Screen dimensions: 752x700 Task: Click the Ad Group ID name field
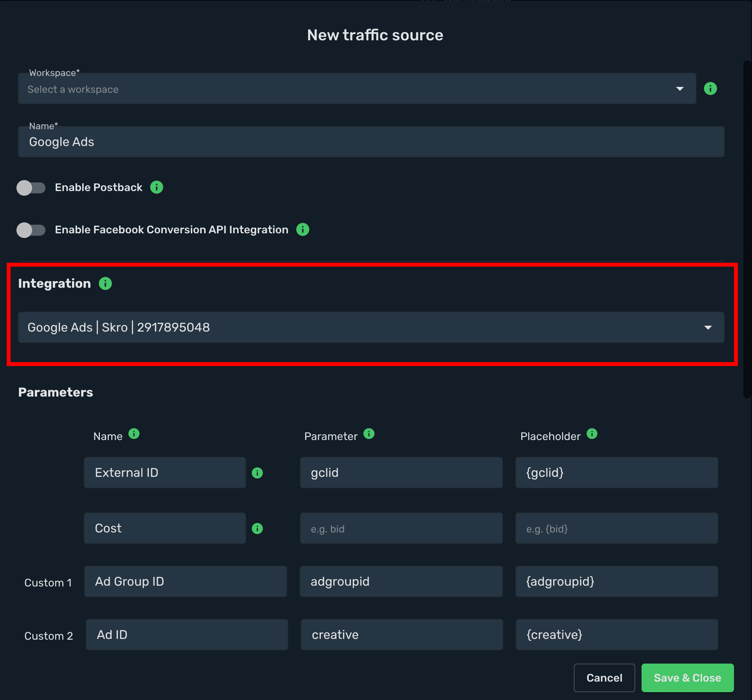tap(186, 581)
